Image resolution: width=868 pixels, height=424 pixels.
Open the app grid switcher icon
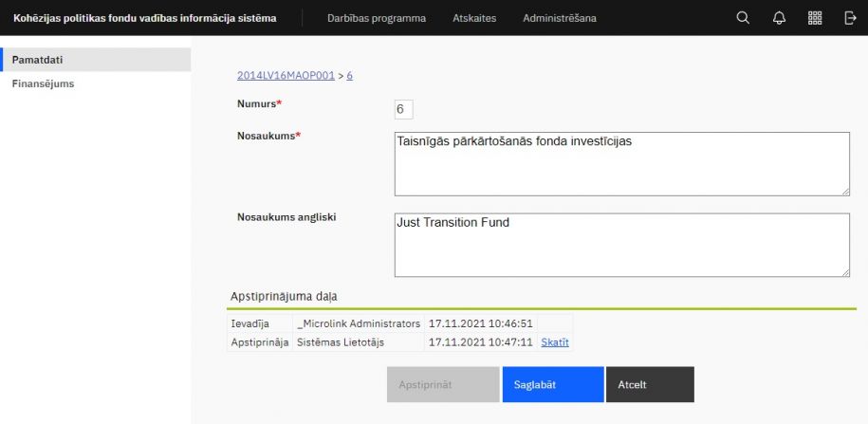(x=815, y=18)
